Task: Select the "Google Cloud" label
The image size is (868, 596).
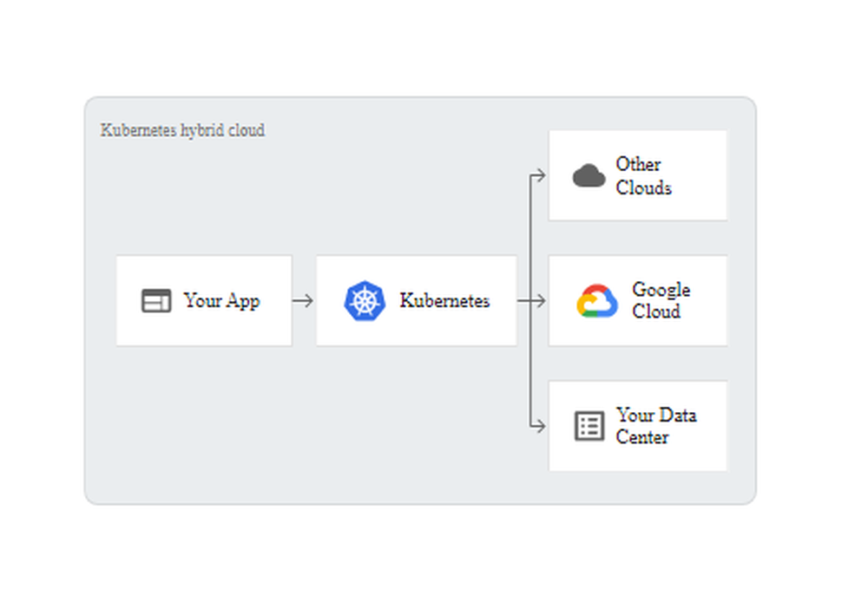Action: pos(661,300)
